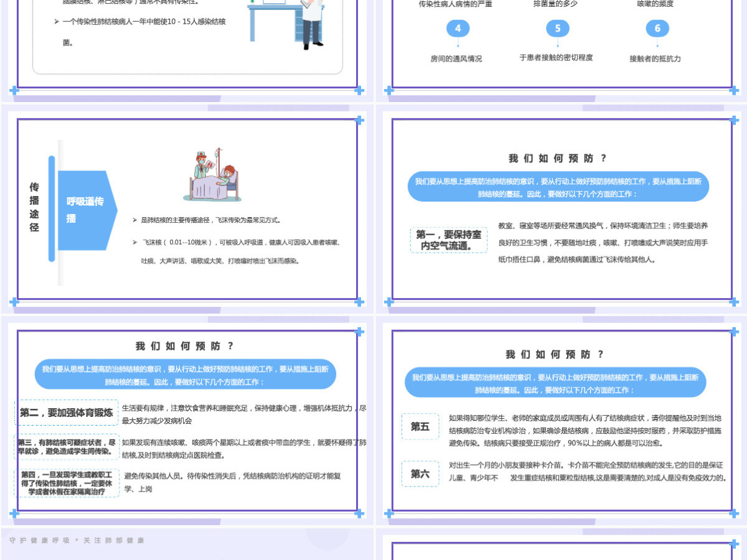Select the box 第三，有肺结核可疑症状者
Screen dimensions: 747x560
(x=67, y=446)
